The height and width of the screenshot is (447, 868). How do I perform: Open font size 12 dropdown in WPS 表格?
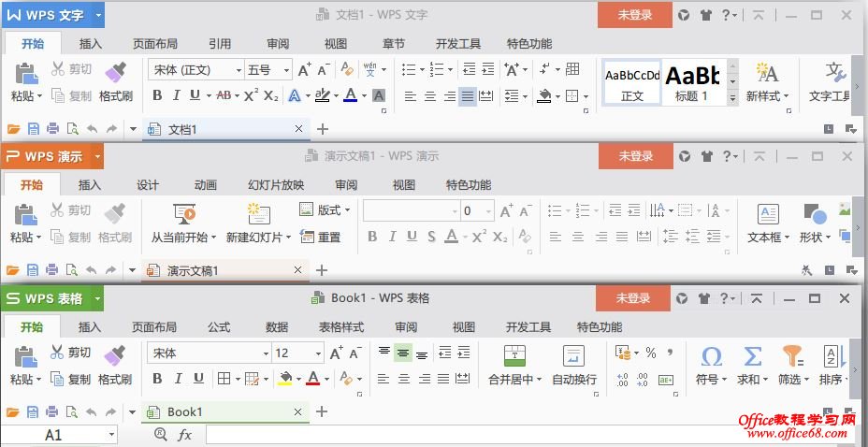click(x=318, y=353)
